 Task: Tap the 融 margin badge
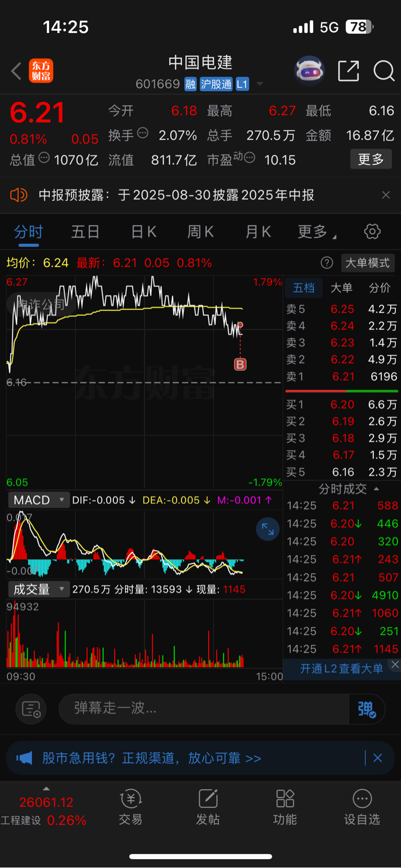191,84
